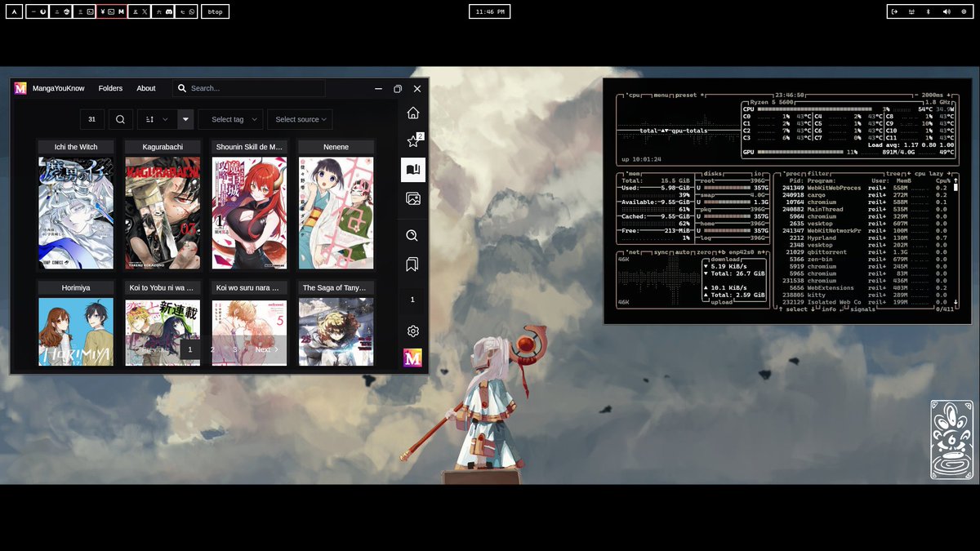
Task: Click the 1 badge in sidebar
Action: [x=412, y=300]
